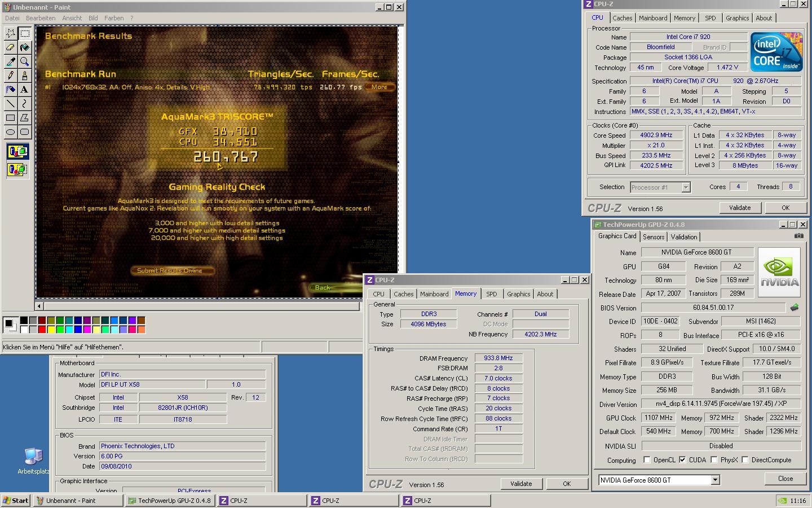Click the More button beside 260.77 fps
The width and height of the screenshot is (812, 508).
pos(379,87)
